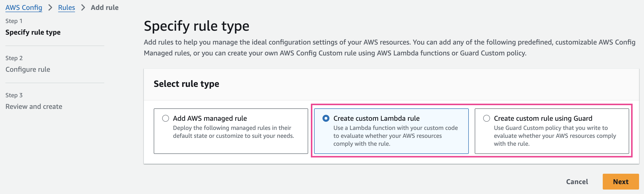644x194 pixels.
Task: Jump to the Configure rule step
Action: 28,69
